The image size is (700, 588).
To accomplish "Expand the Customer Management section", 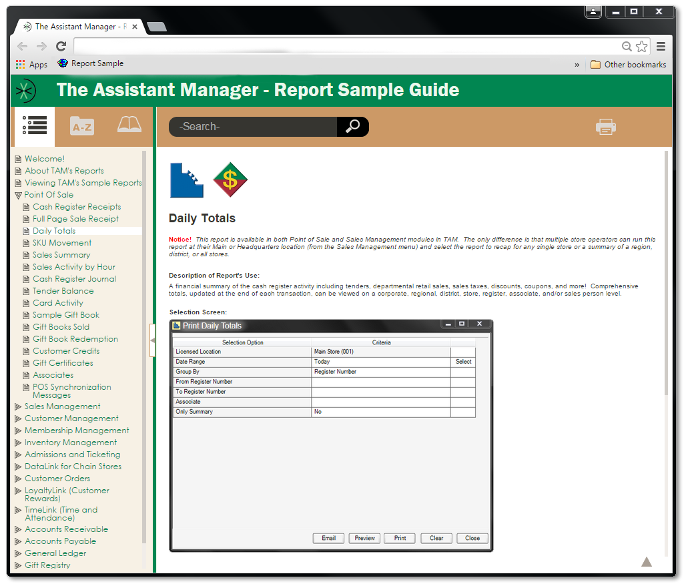I will (18, 418).
